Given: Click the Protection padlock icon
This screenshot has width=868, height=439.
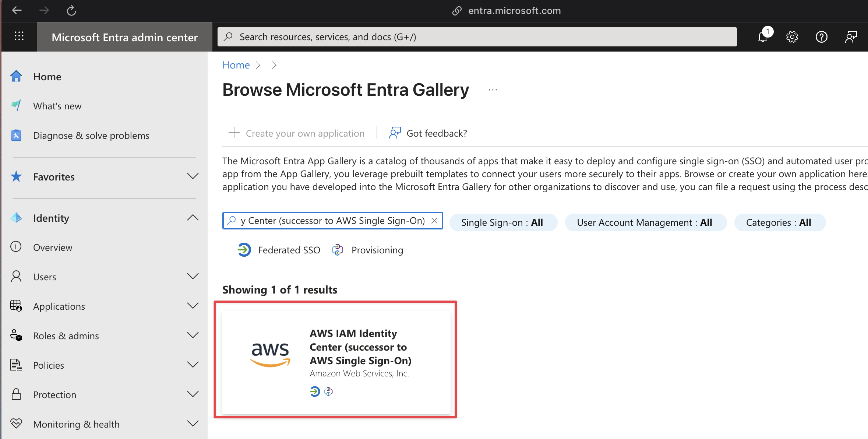Looking at the screenshot, I should click(16, 394).
